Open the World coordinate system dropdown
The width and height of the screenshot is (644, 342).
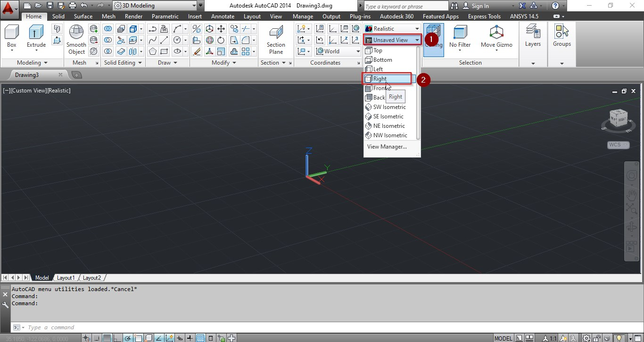point(338,51)
